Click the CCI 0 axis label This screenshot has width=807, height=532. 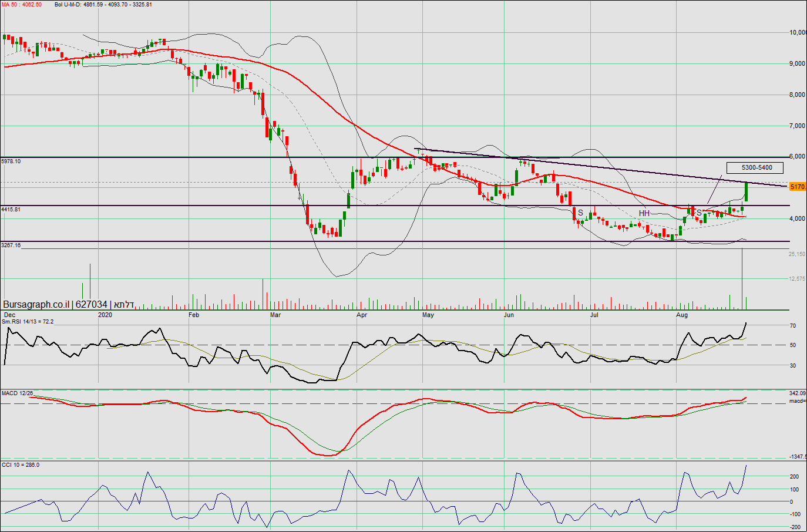[791, 502]
